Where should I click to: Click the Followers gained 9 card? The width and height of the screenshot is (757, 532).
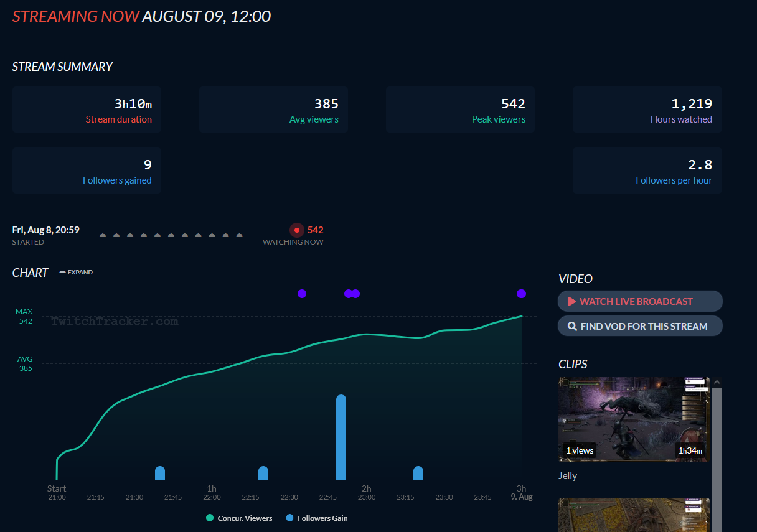point(87,170)
